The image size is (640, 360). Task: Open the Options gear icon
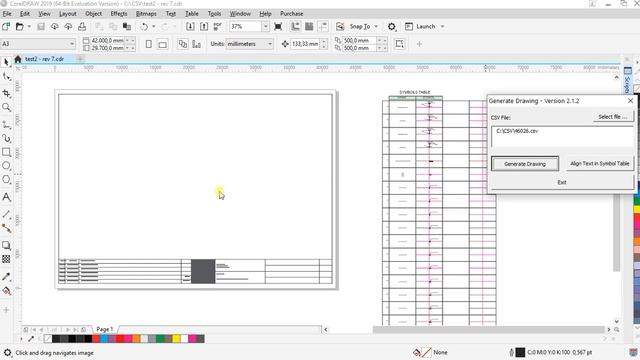click(x=391, y=27)
